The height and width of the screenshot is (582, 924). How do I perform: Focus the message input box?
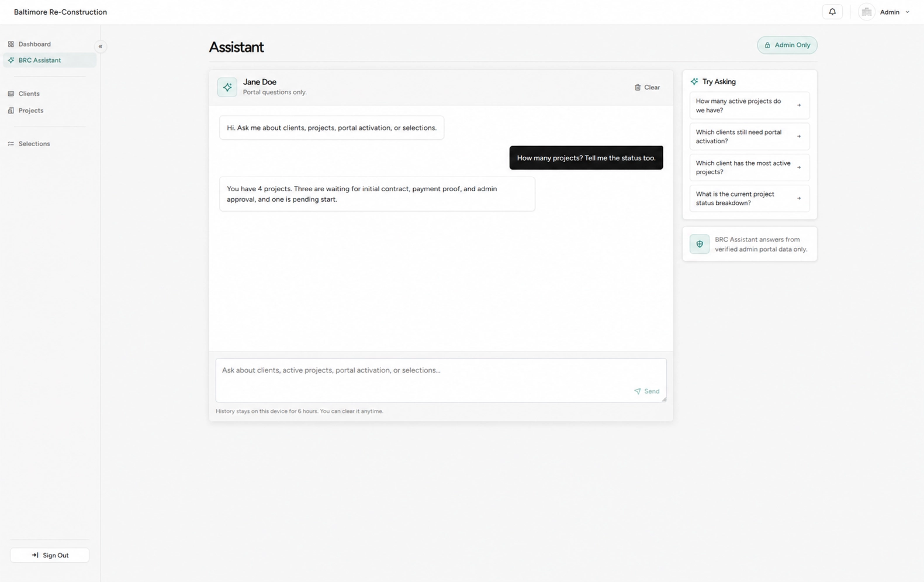pos(441,380)
